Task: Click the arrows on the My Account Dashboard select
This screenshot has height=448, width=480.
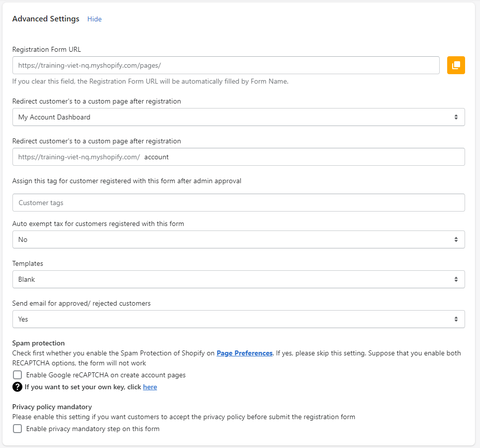Action: [x=456, y=117]
